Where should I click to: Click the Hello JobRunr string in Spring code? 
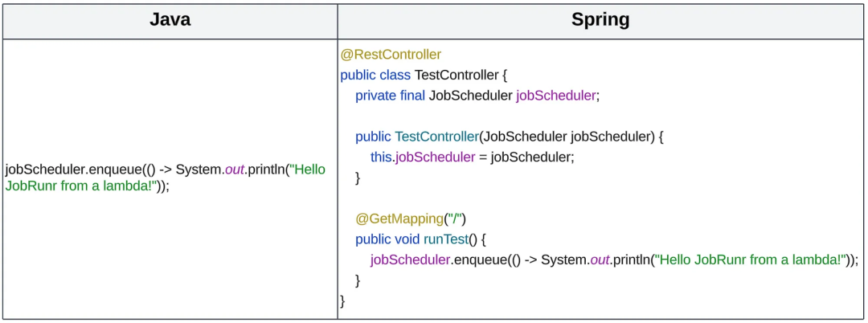[x=751, y=260]
